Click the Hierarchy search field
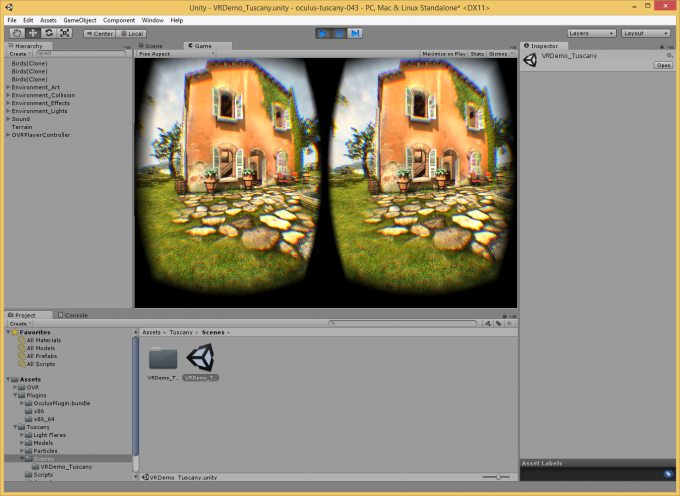 pyautogui.click(x=82, y=53)
